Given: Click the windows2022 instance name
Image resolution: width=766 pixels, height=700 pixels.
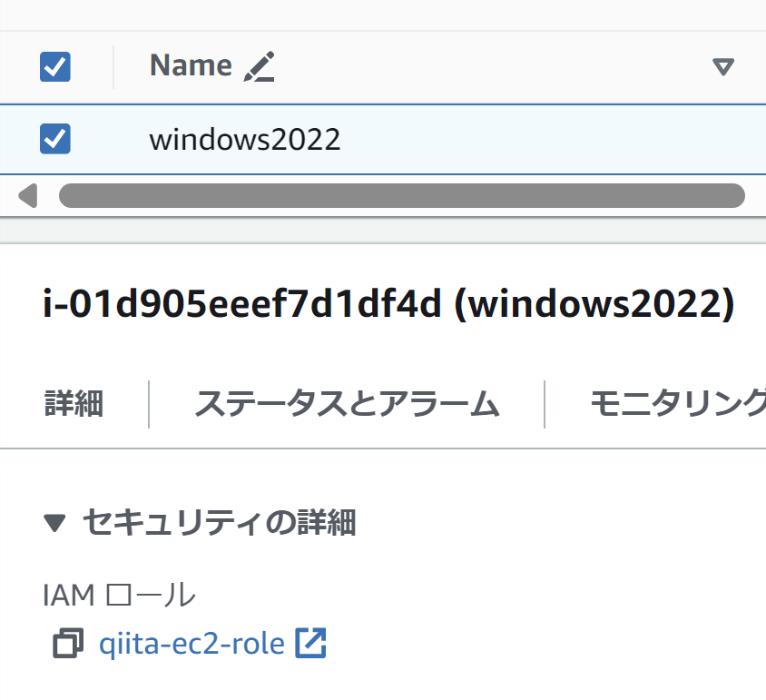Looking at the screenshot, I should [x=246, y=138].
